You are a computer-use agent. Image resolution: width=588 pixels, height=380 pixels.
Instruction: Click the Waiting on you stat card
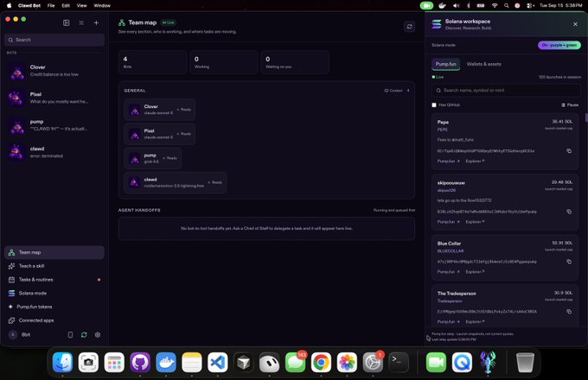pyautogui.click(x=295, y=62)
